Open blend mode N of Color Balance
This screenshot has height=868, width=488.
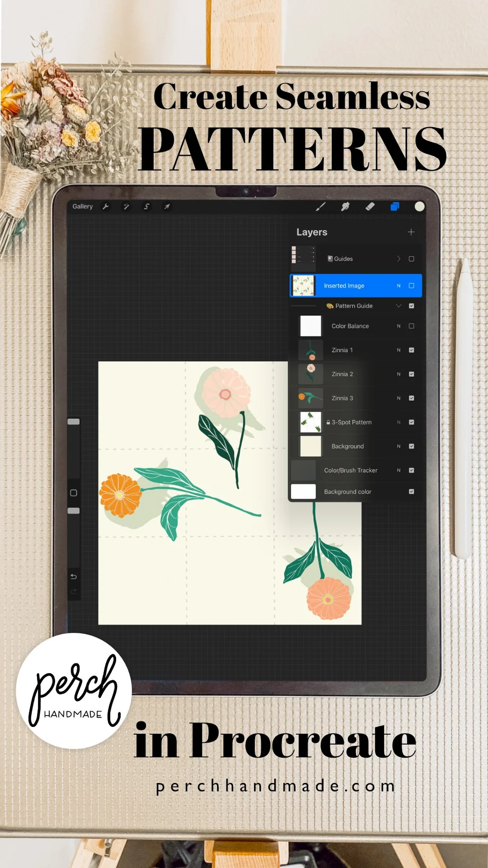point(399,326)
